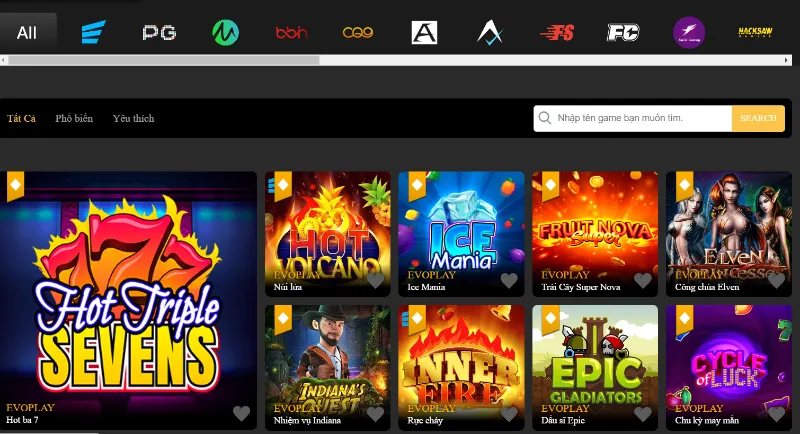
Task: Click the scrollbar right arrow
Action: [795, 60]
